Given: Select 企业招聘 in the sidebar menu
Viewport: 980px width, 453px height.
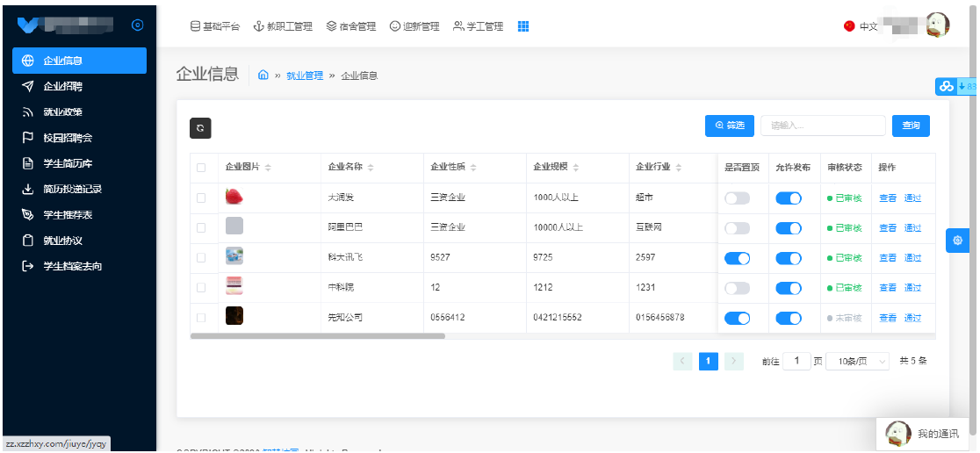Looking at the screenshot, I should (x=63, y=86).
